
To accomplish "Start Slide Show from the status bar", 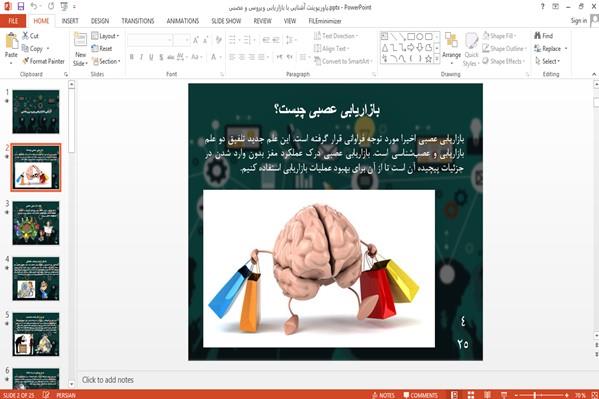I will point(504,395).
